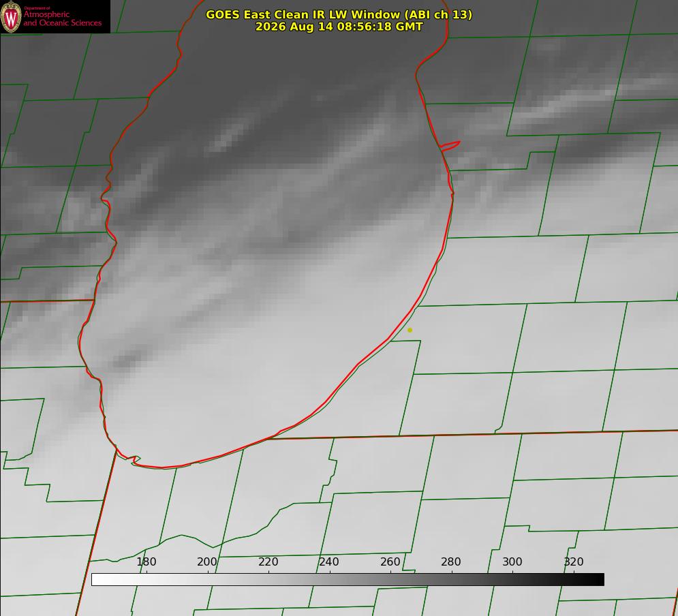Select the 220 colorbar tick label
678x616 pixels.
[268, 561]
